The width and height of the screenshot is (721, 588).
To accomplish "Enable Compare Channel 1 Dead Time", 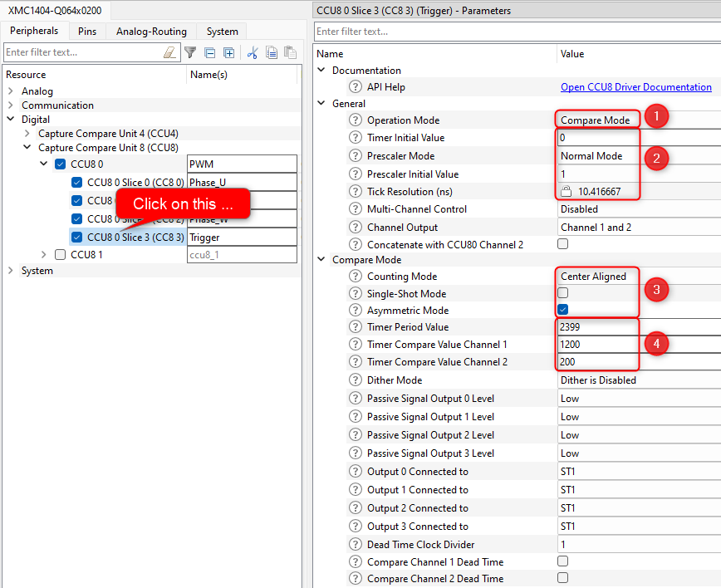I will point(562,561).
